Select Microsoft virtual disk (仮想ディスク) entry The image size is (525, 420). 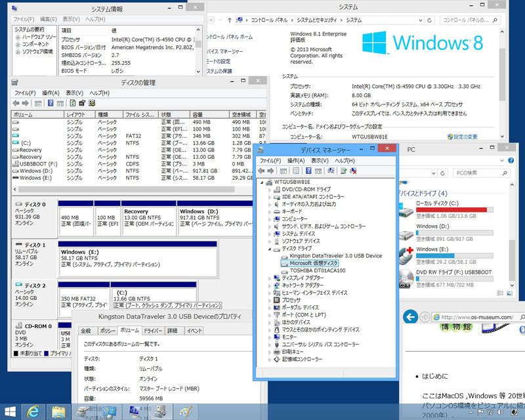click(314, 263)
